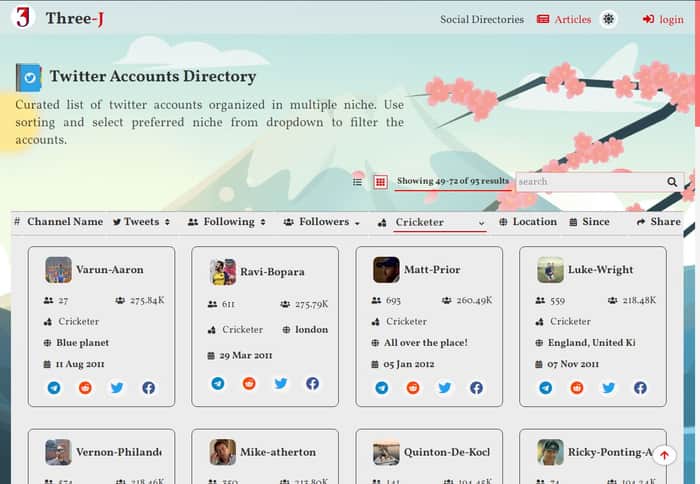Open Social Directories menu
The height and width of the screenshot is (484, 700).
pos(482,19)
